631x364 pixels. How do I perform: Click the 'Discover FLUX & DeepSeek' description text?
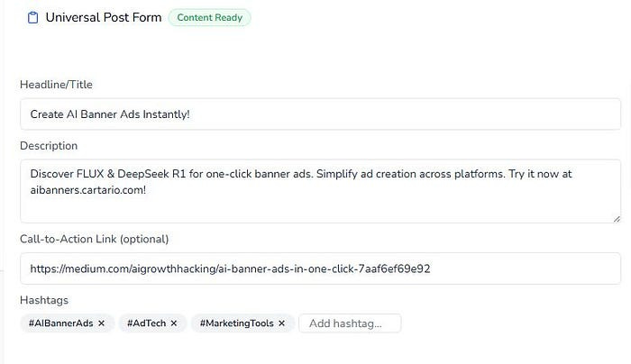pos(108,173)
